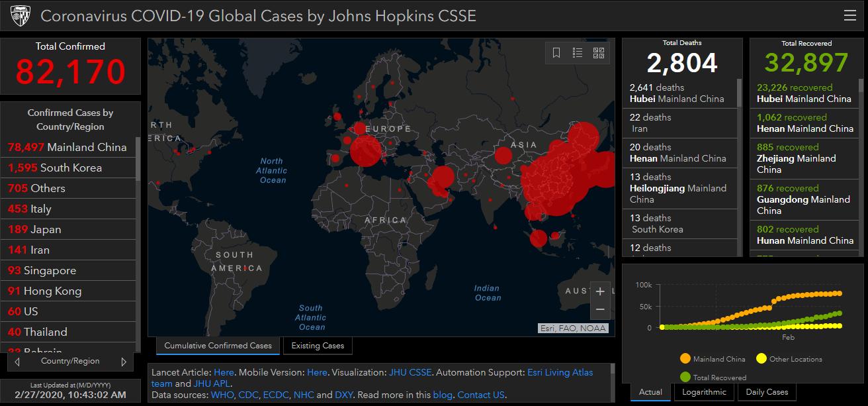This screenshot has height=406, width=868.
Task: Open the hamburger menu at top right
Action: (849, 15)
